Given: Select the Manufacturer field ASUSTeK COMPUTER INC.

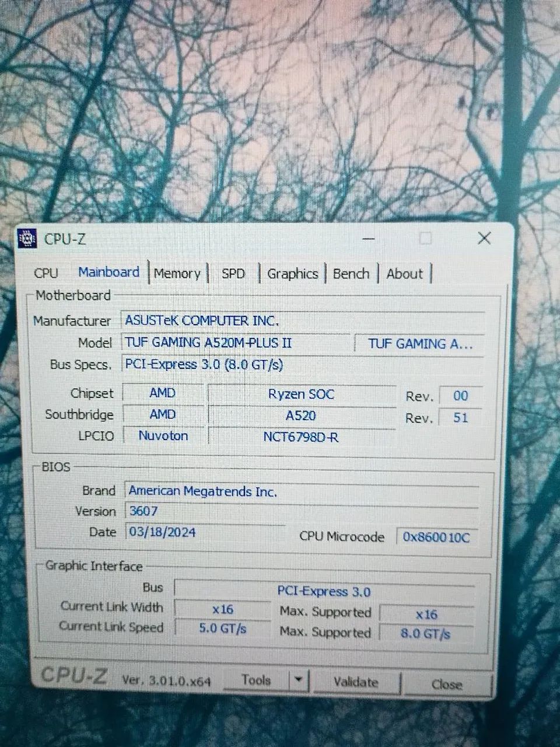Looking at the screenshot, I should point(302,320).
